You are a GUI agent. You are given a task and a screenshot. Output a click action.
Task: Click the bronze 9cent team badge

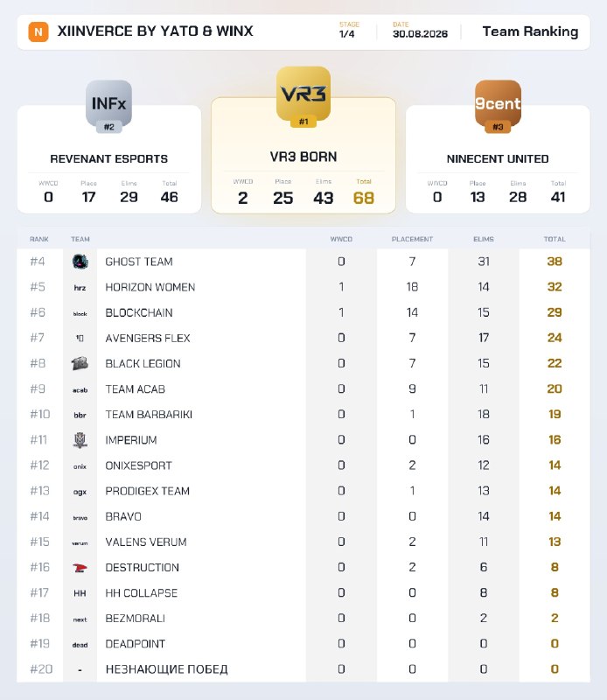(498, 103)
